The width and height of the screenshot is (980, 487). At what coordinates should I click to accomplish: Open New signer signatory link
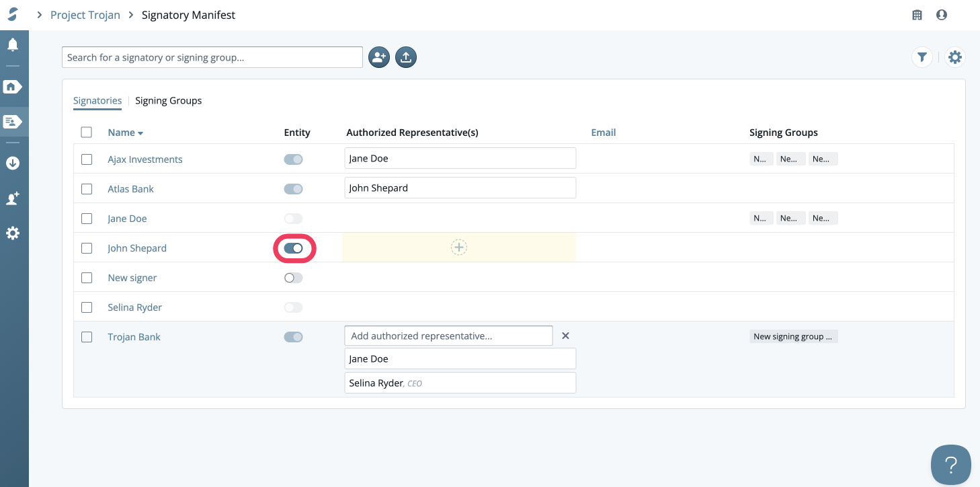[132, 278]
